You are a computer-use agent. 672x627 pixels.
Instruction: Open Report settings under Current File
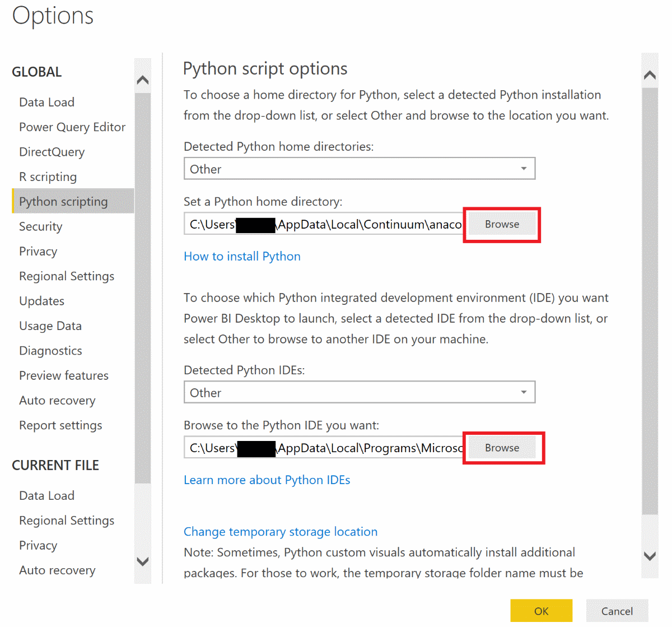point(60,425)
